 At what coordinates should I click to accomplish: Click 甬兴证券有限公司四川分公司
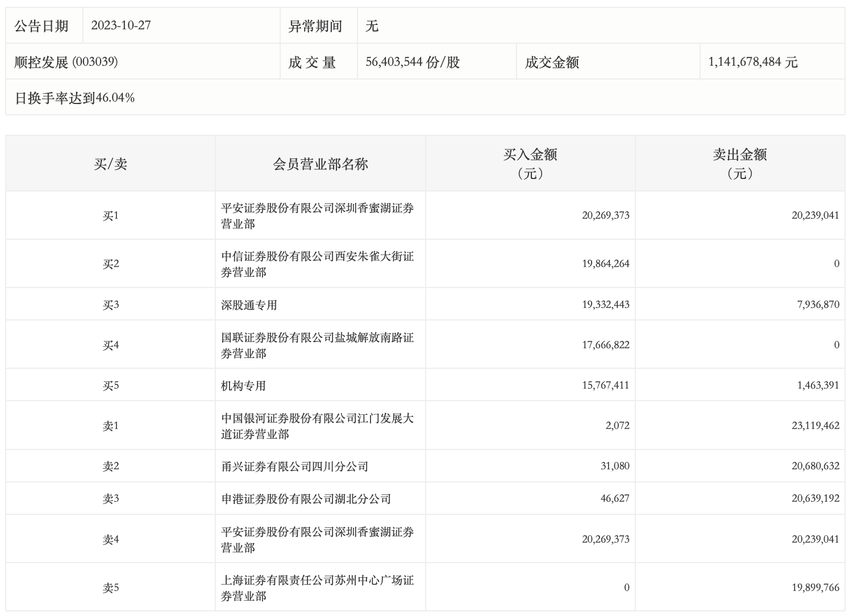click(x=294, y=466)
